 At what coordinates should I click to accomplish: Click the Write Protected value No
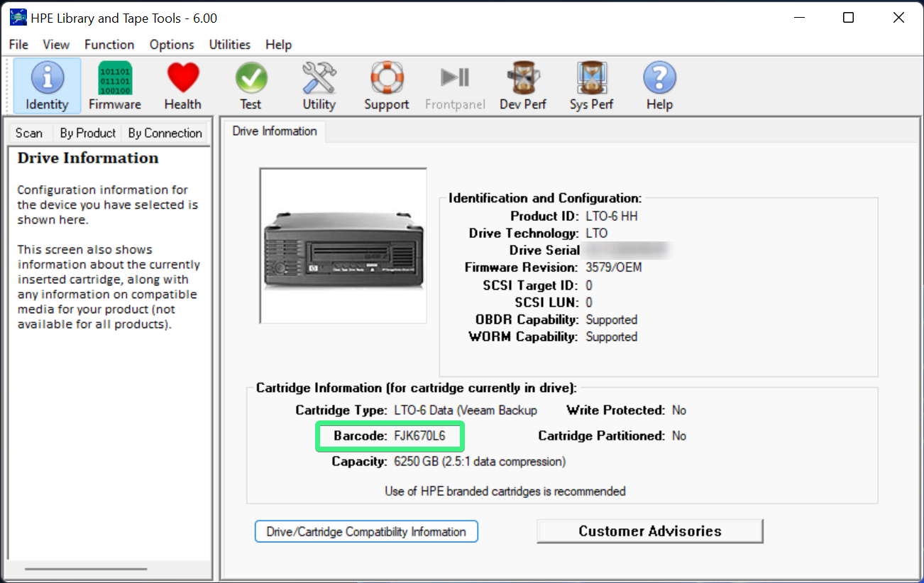679,410
